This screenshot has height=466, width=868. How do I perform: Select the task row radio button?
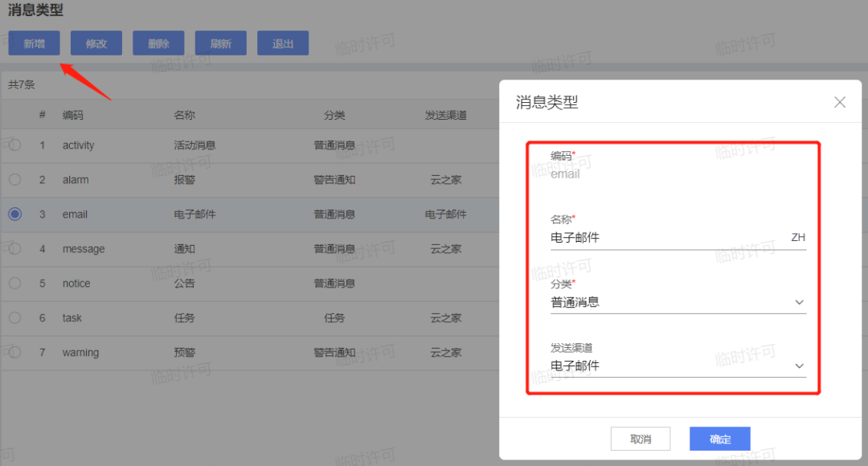point(15,317)
